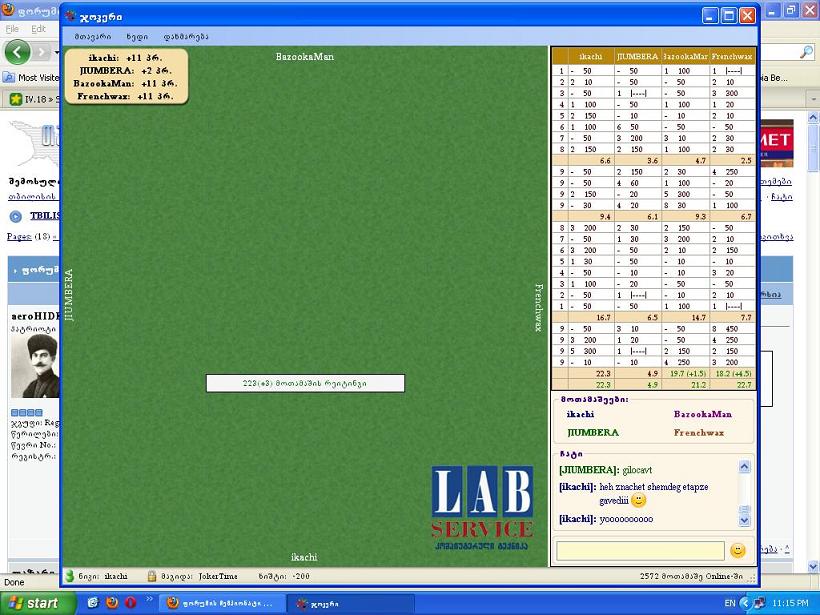
Task: Expand hidden quick launch icons chevron
Action: click(x=149, y=600)
